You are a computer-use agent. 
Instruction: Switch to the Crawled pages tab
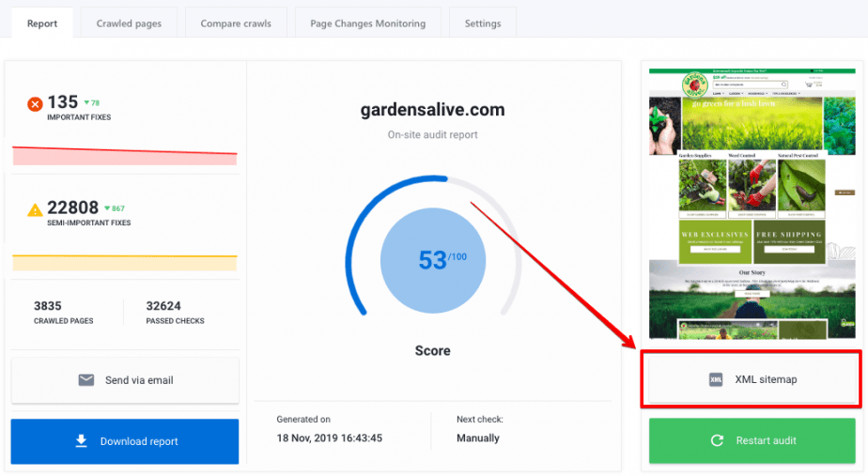click(129, 23)
